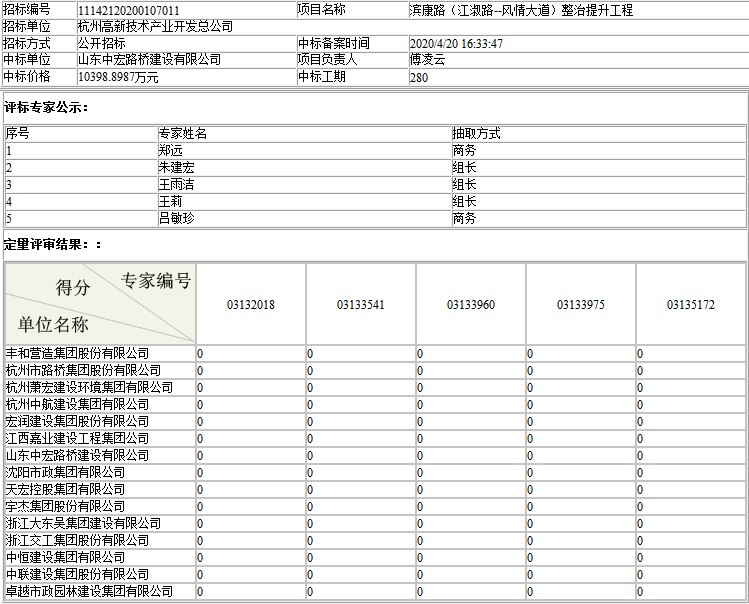Viewport: 749px width, 604px height.
Task: Click 丰和营造's score under expert 03132018
Action: [x=200, y=354]
